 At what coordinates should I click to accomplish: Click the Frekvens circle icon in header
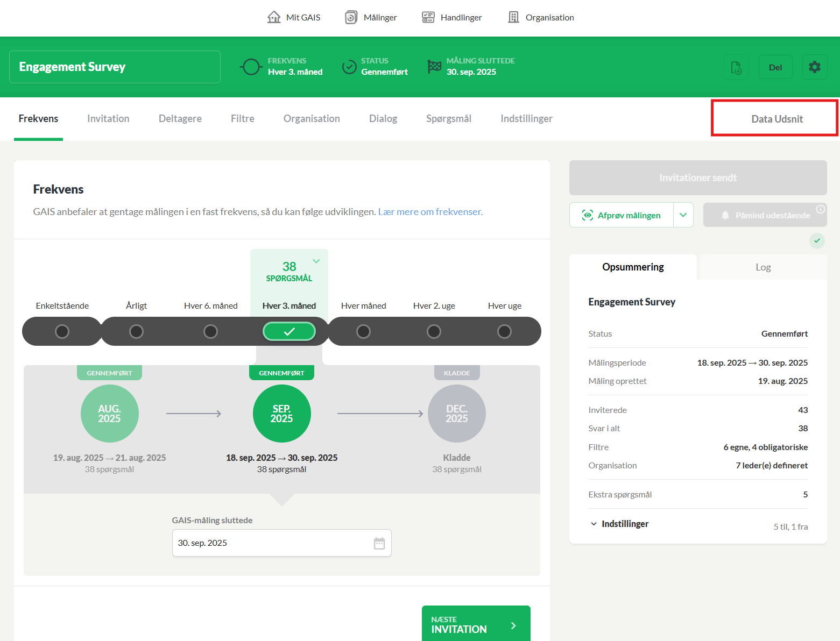pyautogui.click(x=251, y=67)
